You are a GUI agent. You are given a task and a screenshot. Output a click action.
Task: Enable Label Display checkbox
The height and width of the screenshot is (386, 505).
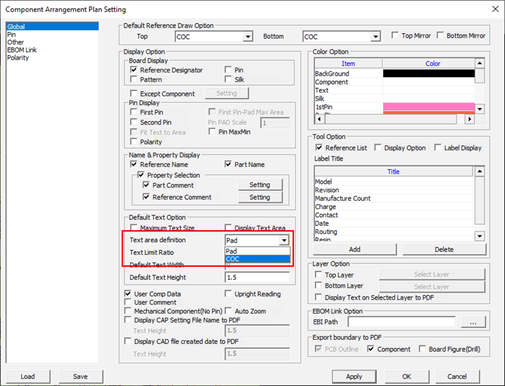tap(438, 147)
